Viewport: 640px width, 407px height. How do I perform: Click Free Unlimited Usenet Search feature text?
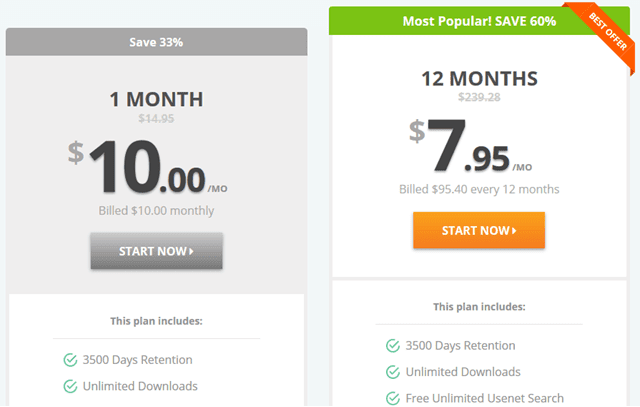[485, 398]
